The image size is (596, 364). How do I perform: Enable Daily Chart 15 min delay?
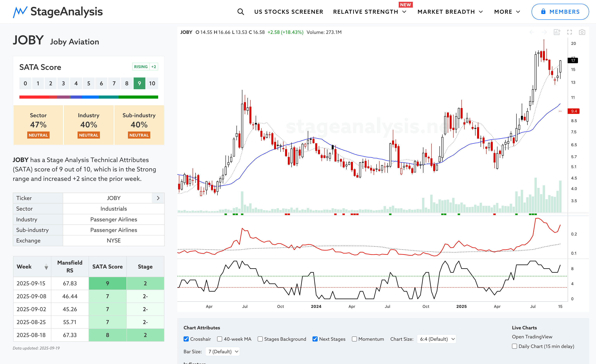(x=514, y=346)
